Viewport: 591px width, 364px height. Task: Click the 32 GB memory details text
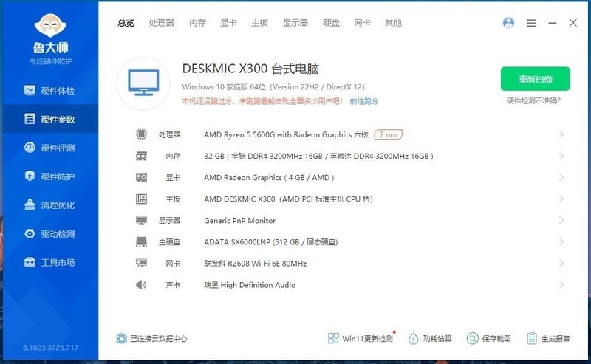pyautogui.click(x=318, y=156)
